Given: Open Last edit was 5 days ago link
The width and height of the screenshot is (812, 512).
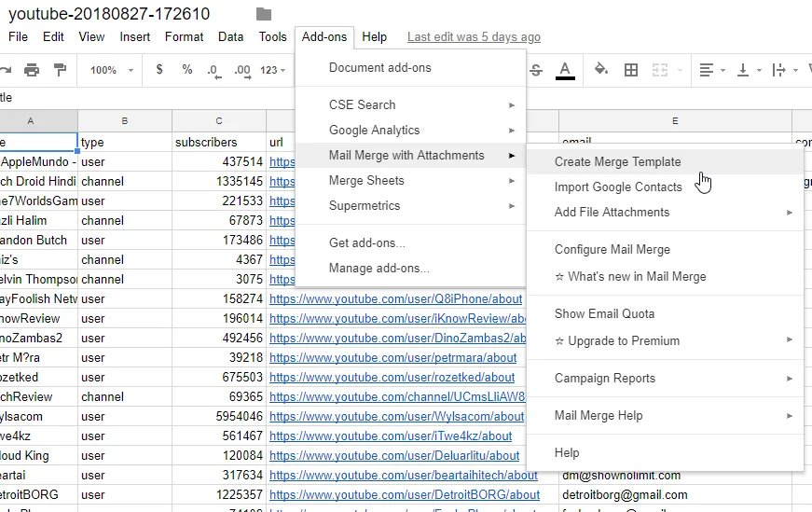Looking at the screenshot, I should tap(474, 36).
